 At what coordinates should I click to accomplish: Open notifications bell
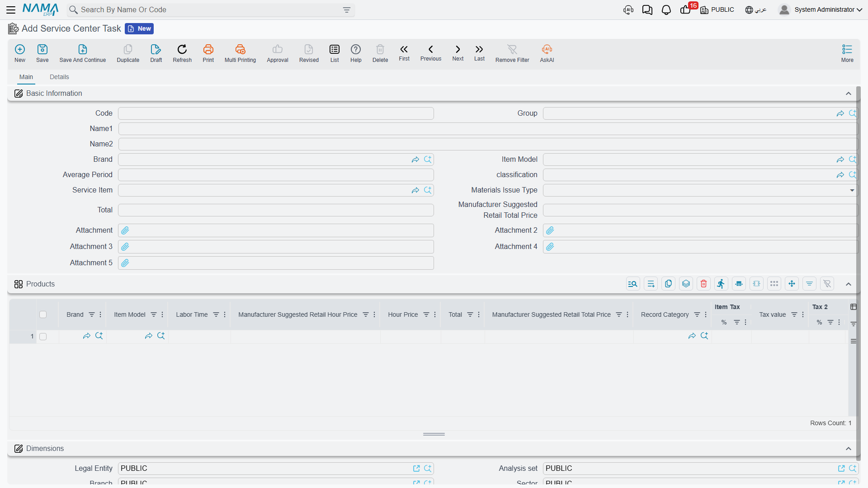coord(666,10)
